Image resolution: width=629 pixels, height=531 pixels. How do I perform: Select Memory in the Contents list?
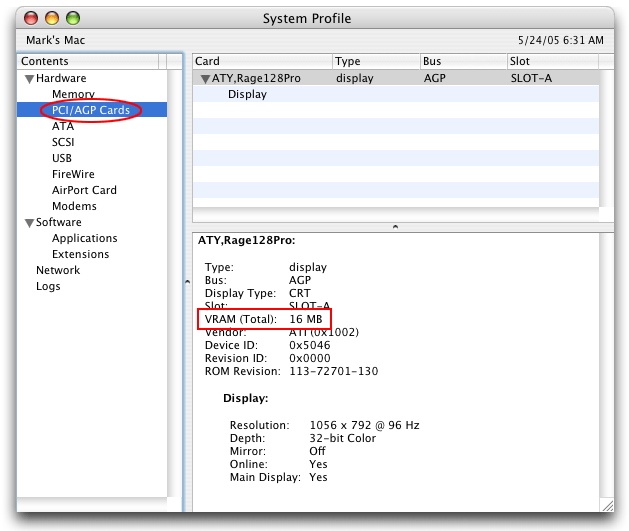pyautogui.click(x=73, y=94)
